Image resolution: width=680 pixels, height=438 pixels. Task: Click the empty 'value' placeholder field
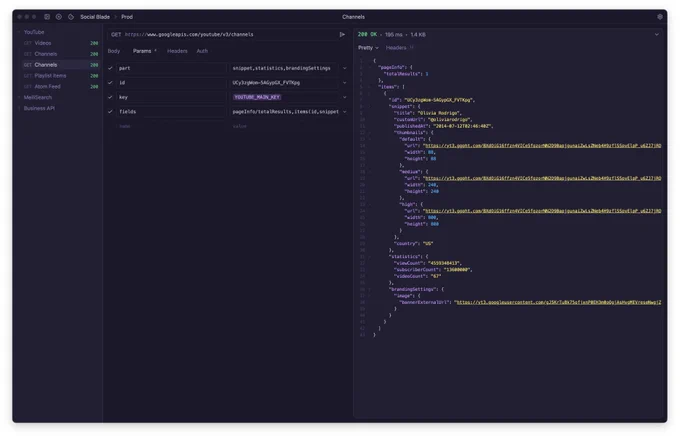pyautogui.click(x=284, y=126)
